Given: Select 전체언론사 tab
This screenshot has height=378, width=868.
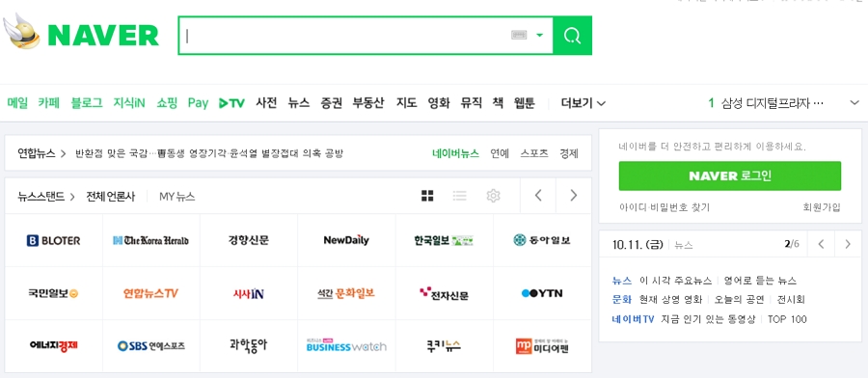Looking at the screenshot, I should pyautogui.click(x=110, y=196).
